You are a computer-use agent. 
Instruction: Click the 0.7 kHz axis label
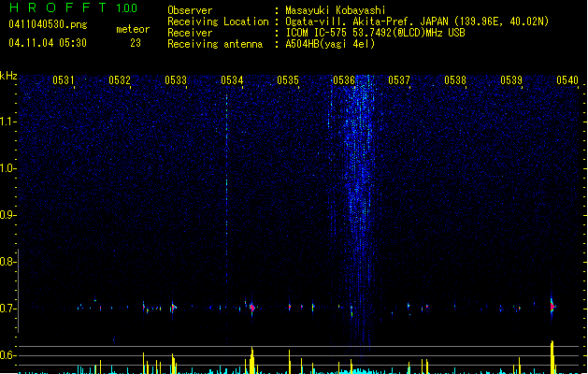pyautogui.click(x=7, y=309)
